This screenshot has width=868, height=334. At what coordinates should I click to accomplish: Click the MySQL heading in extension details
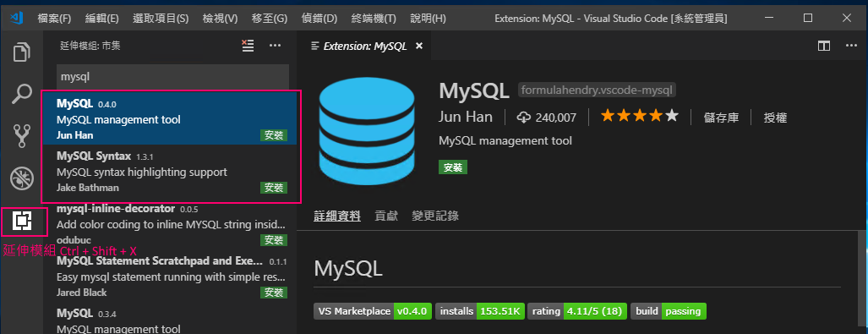(x=348, y=269)
